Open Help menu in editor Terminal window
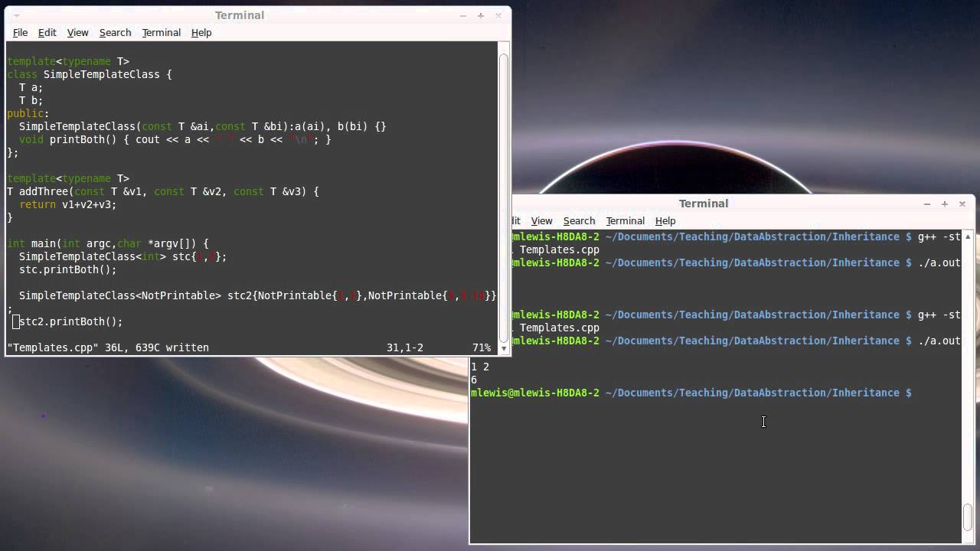Viewport: 980px width, 551px height. tap(201, 32)
